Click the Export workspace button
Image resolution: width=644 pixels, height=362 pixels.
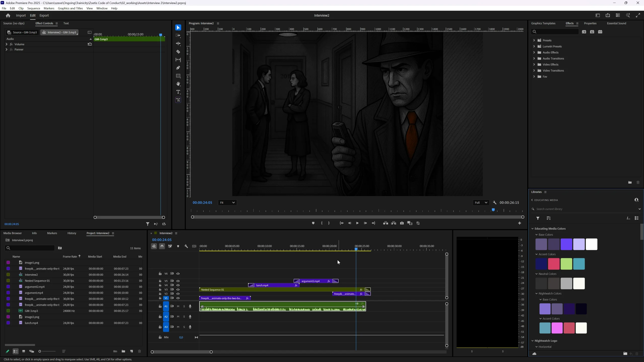click(x=44, y=16)
